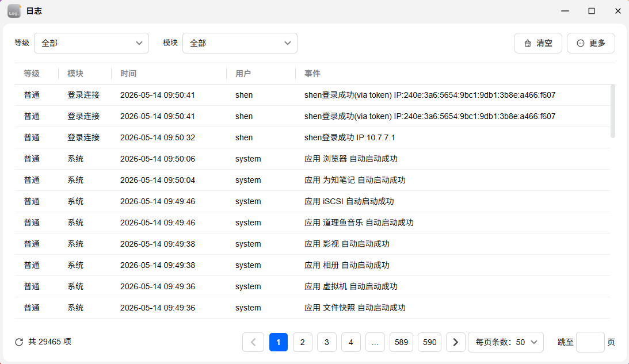Click the 模块 column header
Image resolution: width=629 pixels, height=364 pixels.
[75, 74]
